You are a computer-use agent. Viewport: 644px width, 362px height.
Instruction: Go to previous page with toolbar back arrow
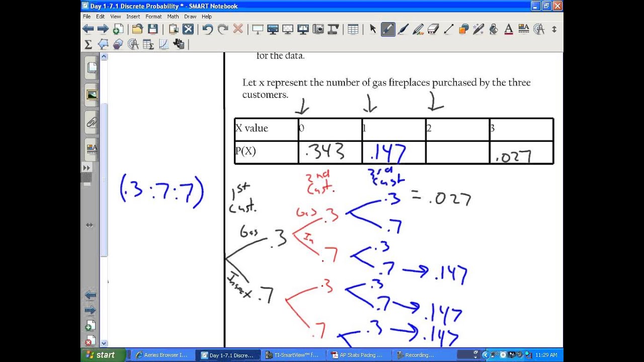(88, 29)
